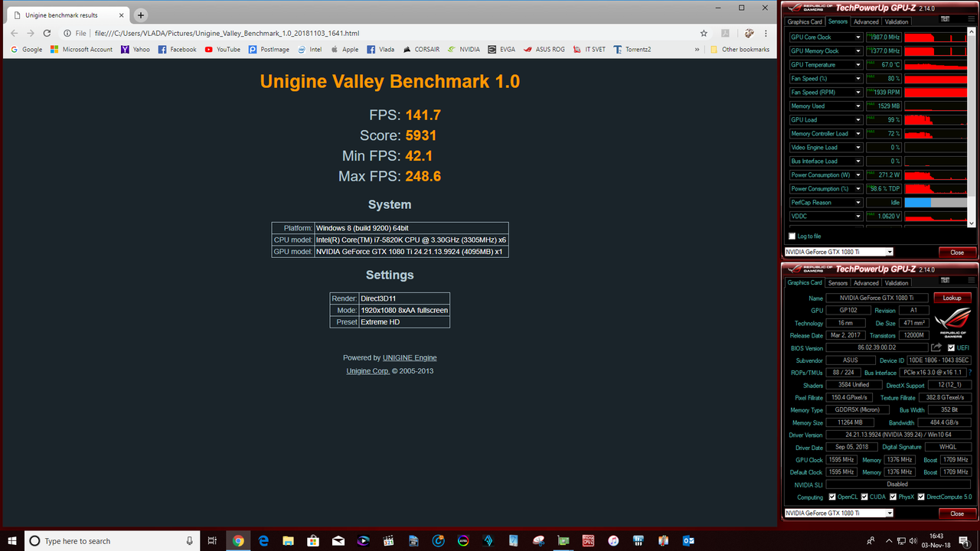Click the GPU Temperature history graph

click(x=936, y=64)
